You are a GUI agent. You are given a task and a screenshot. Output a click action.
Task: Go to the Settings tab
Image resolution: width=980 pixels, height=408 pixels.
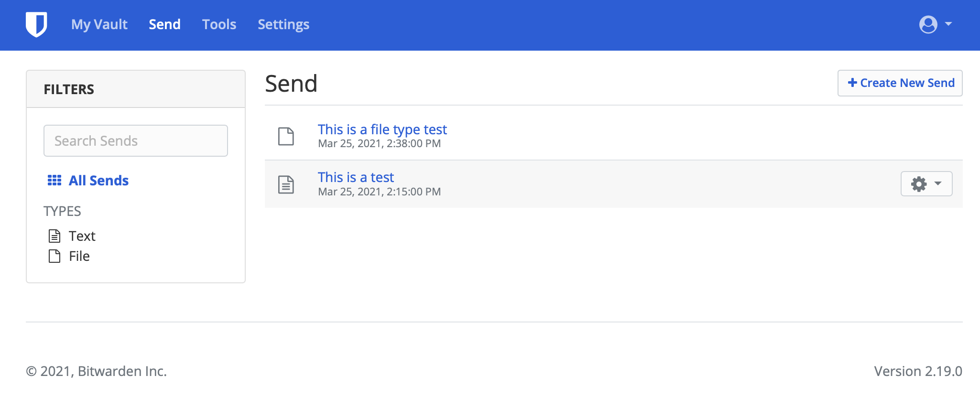click(x=283, y=24)
